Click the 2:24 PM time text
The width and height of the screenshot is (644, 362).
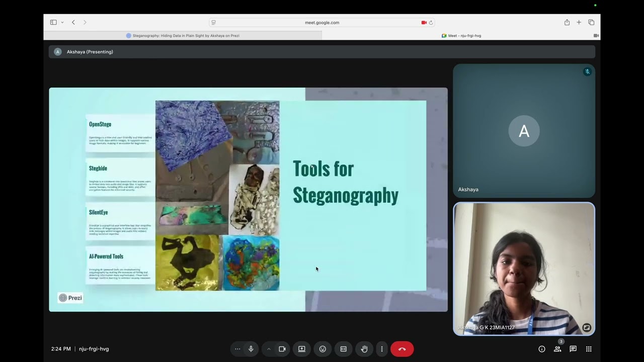61,349
